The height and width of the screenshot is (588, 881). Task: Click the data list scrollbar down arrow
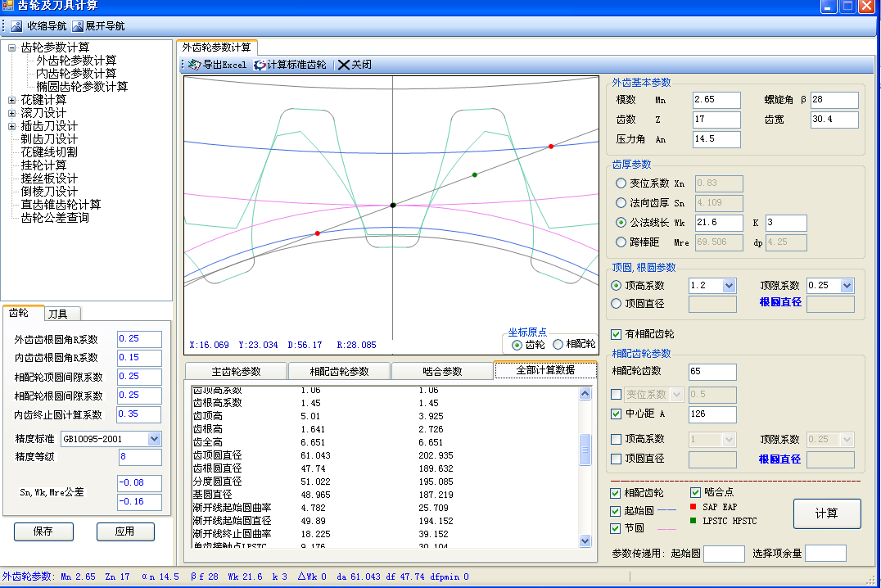pyautogui.click(x=585, y=541)
